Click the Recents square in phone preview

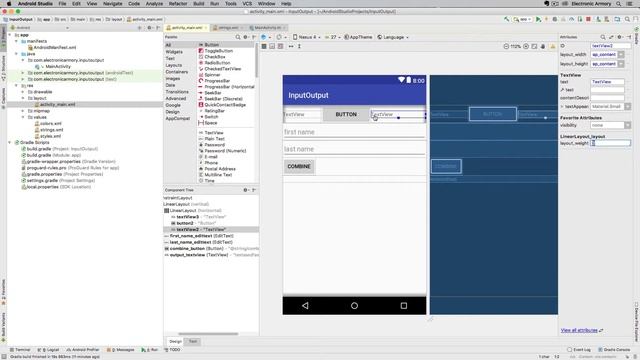(404, 305)
